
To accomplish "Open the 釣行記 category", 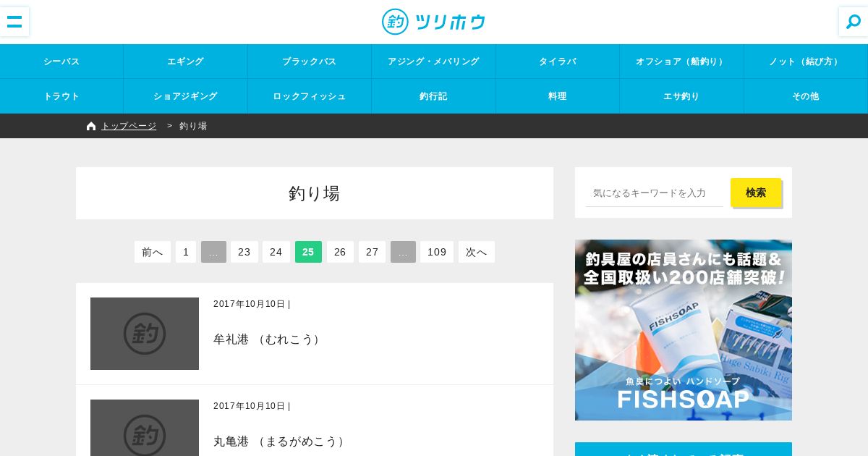I will pyautogui.click(x=433, y=96).
